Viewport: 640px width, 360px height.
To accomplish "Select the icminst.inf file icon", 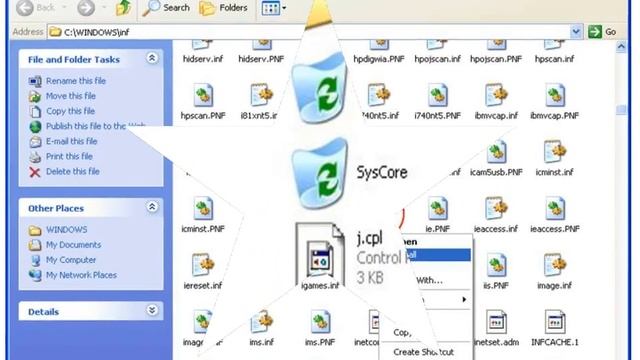I will (555, 152).
